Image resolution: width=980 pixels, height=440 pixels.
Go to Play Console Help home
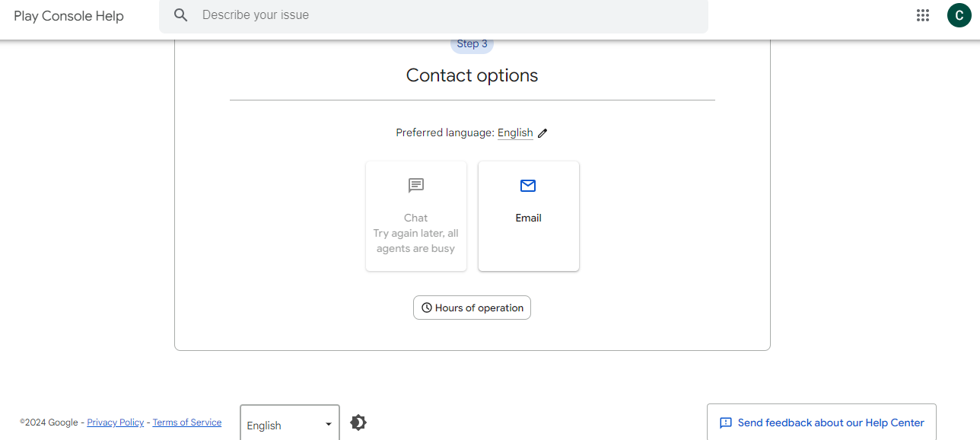click(68, 16)
